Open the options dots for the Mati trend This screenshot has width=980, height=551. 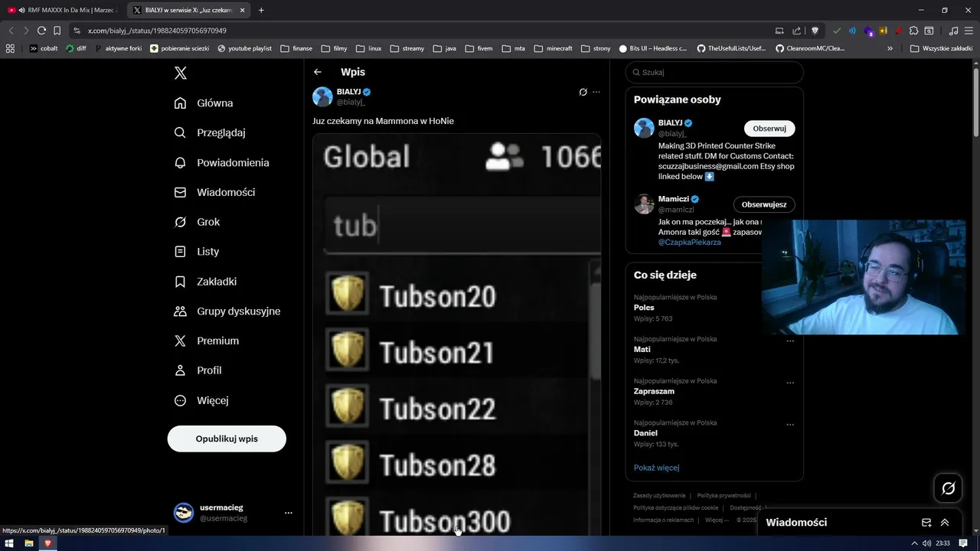click(790, 341)
